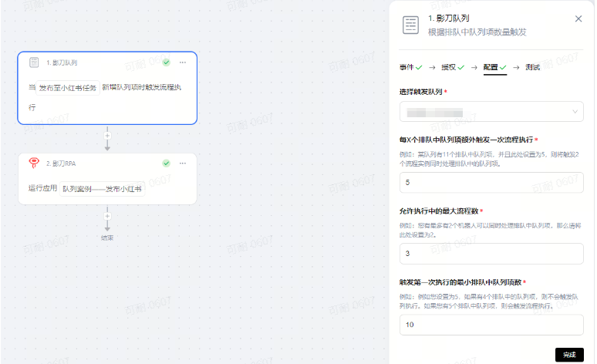Open the more options menu on 影刀队列 node
The width and height of the screenshot is (597, 364).
183,62
